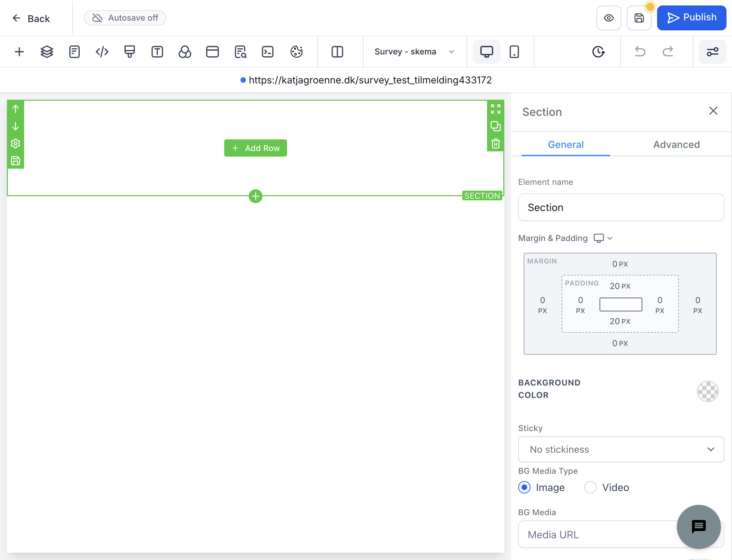Undo the last action
Screen dimensions: 732x560
point(640,52)
